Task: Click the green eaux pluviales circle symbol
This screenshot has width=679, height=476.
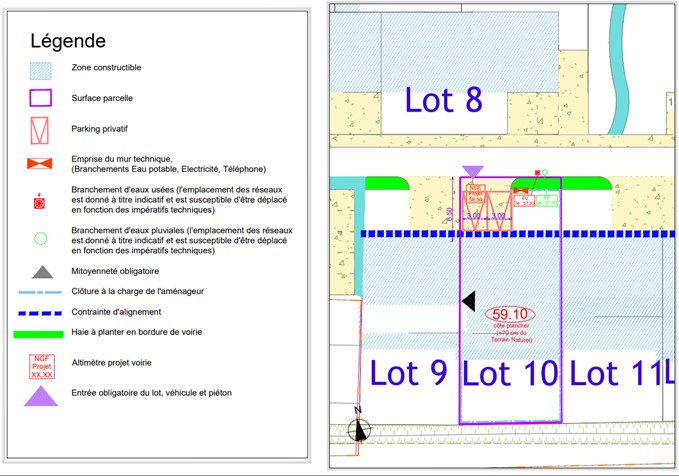Action: tap(41, 239)
